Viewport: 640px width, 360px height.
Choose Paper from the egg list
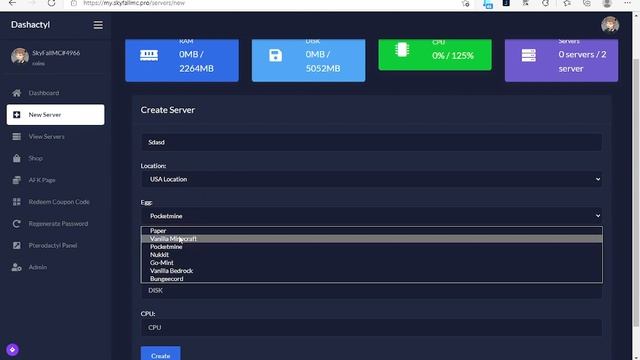tap(371, 231)
